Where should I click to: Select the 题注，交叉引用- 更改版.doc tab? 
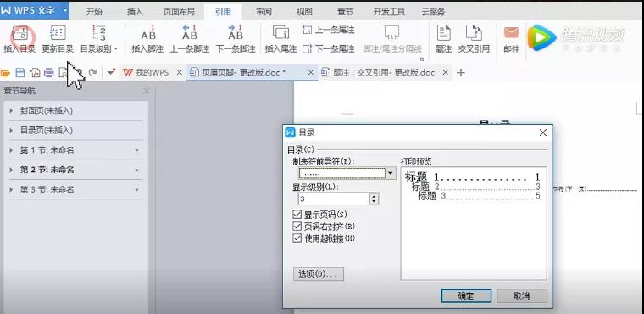point(378,73)
